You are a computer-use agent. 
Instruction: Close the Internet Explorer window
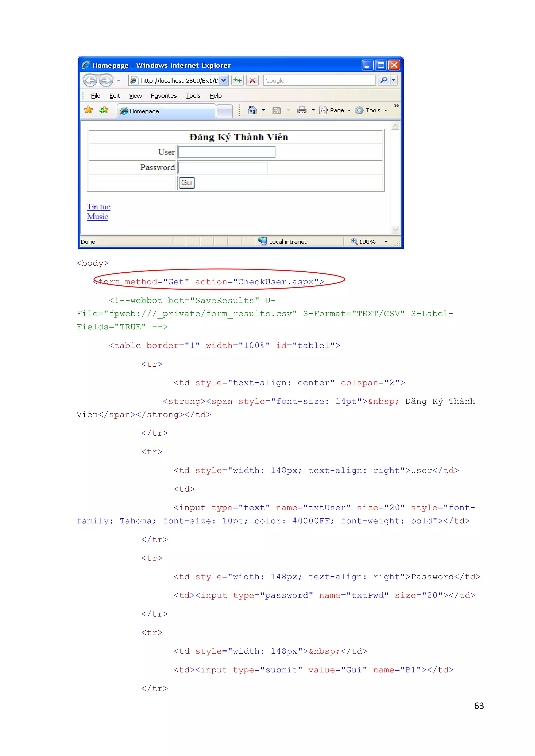point(394,65)
